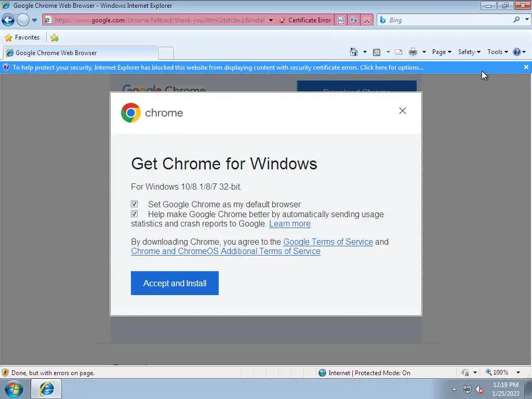Screen dimensions: 532x399
Task: Click the Compatibility View icon
Action: click(341, 20)
